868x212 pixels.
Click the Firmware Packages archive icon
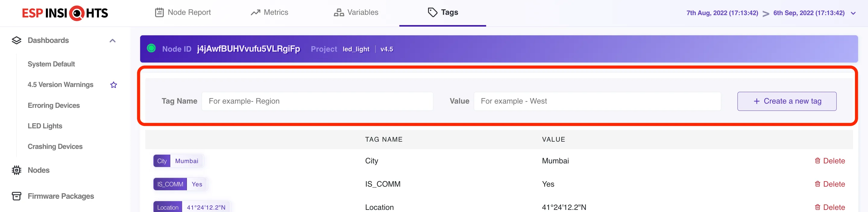coord(17,196)
